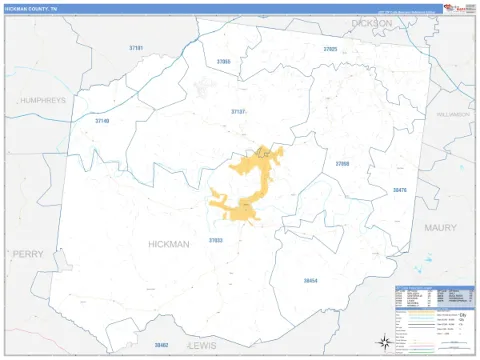Click the ZIP code label 37181
Image resolution: width=480 pixels, height=360 pixels.
[136, 48]
